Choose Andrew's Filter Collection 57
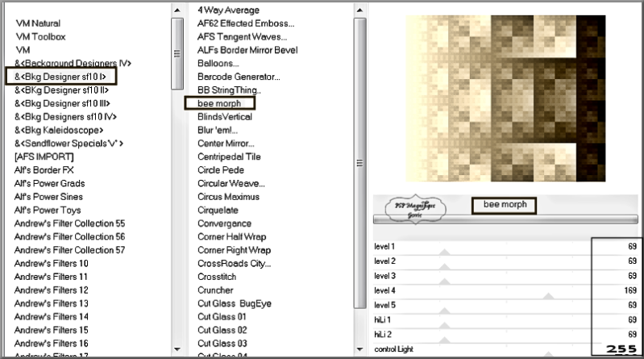 (x=70, y=250)
